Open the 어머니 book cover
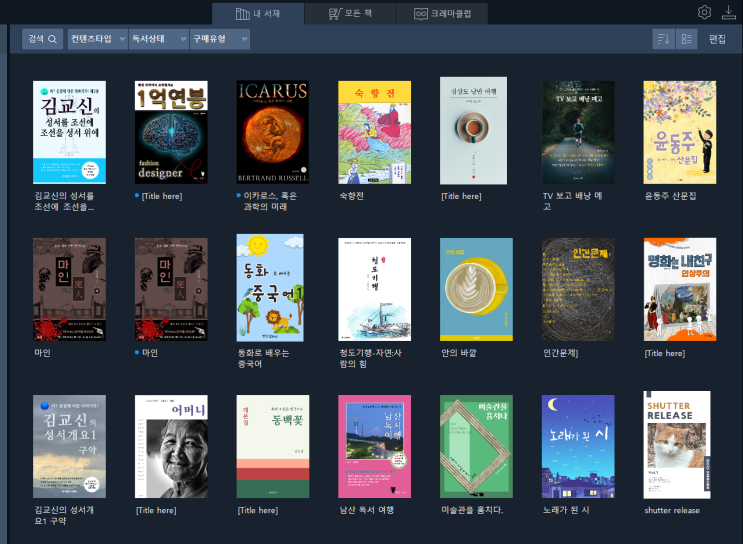The image size is (743, 544). pos(171,446)
